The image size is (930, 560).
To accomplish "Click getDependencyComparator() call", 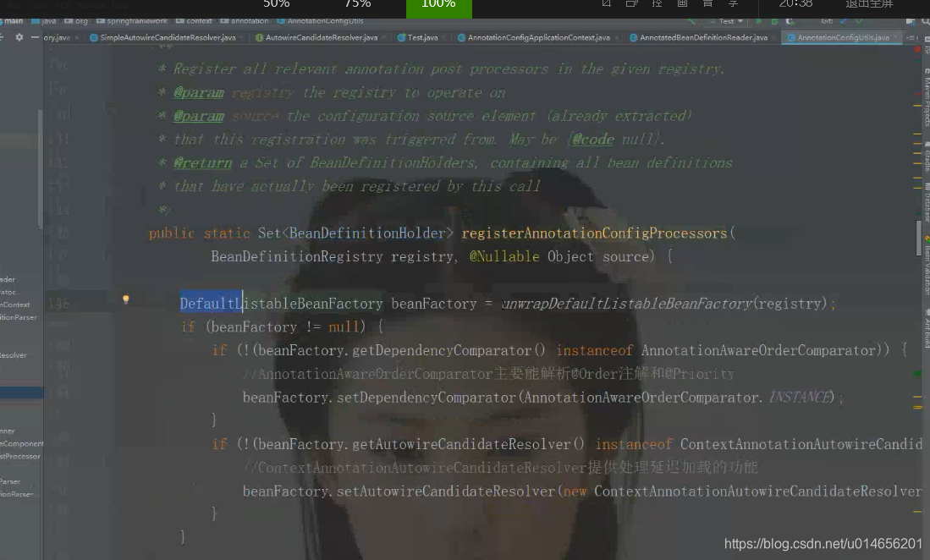I will (449, 351).
